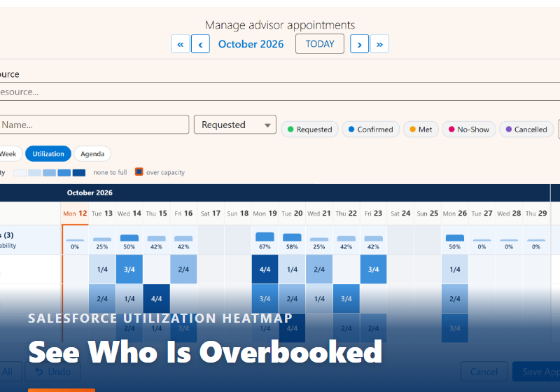Select the Thu 29 column header
The height and width of the screenshot is (392, 560).
(536, 213)
